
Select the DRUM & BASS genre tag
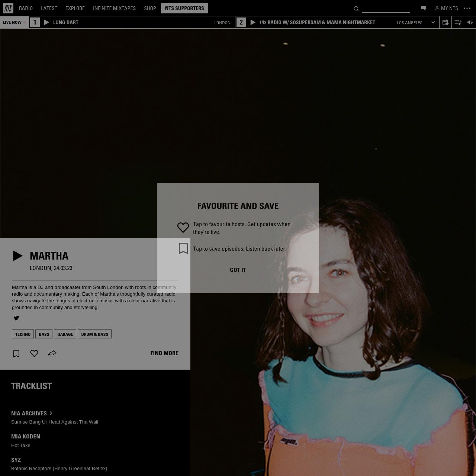pos(94,334)
